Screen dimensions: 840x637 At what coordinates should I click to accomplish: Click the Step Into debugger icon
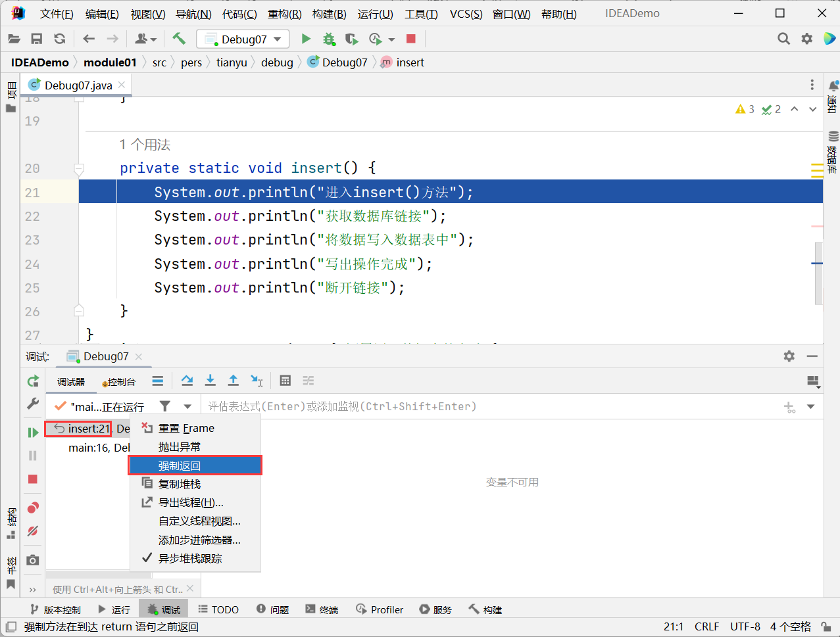[x=210, y=381]
